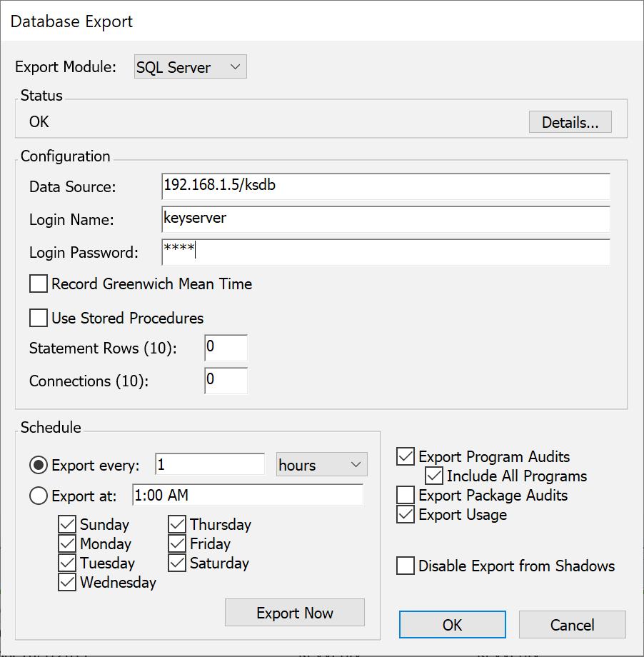
Task: Enable Disable Export from Shadows
Action: (406, 566)
